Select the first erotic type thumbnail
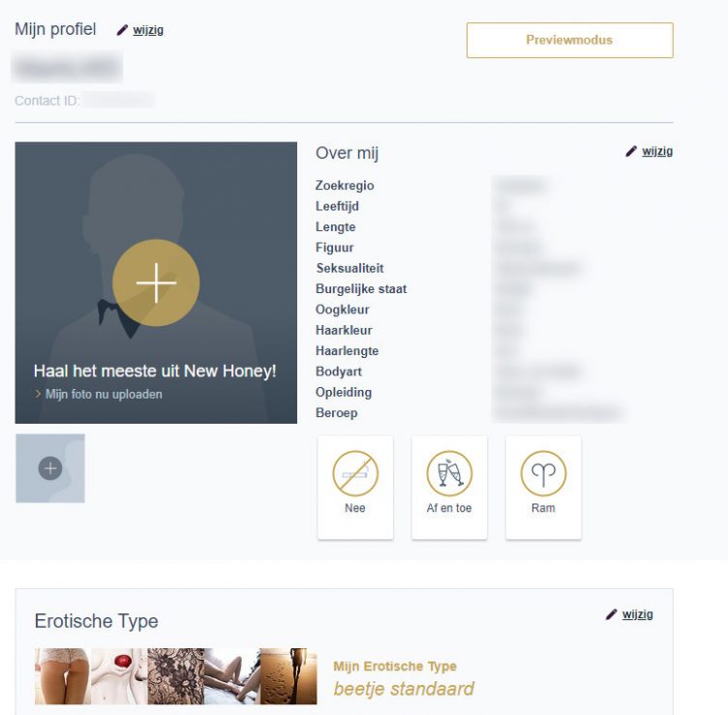This screenshot has width=728, height=715. point(63,676)
